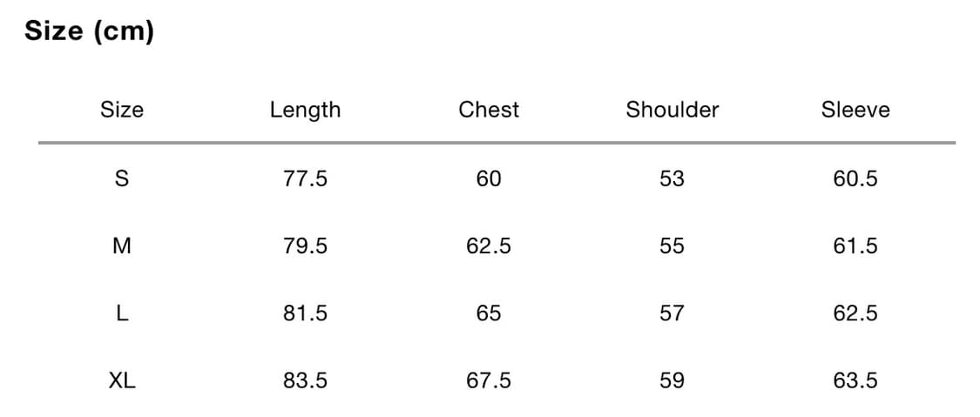This screenshot has height=417, width=980.
Task: Select the 63.5 sleeve value for XL
Action: point(855,380)
